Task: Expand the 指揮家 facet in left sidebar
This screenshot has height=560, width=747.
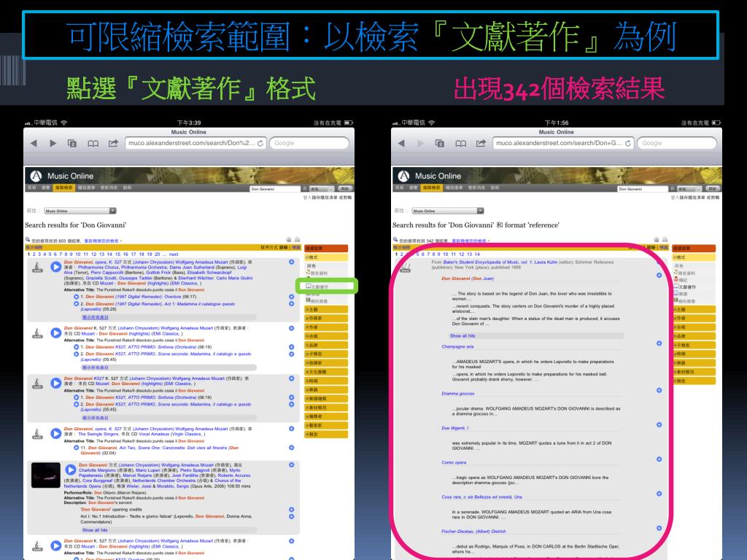Action: coord(326,363)
